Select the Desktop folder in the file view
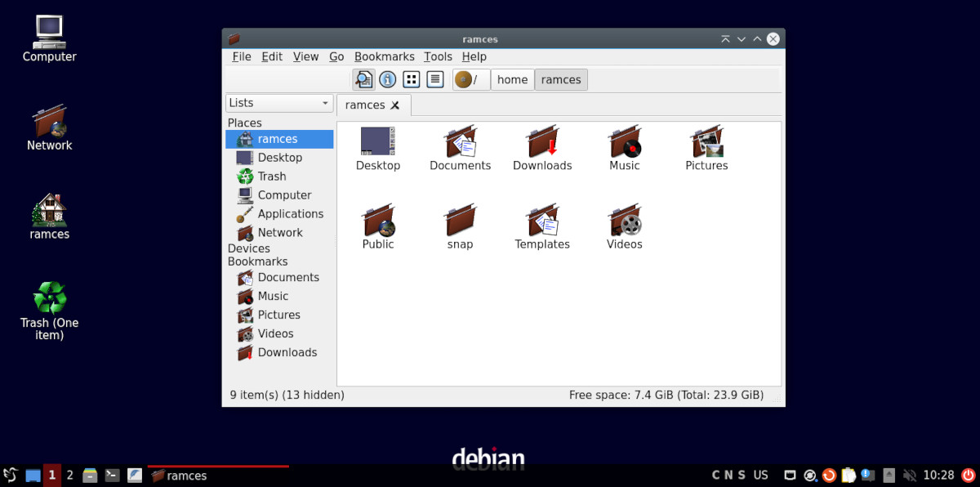Viewport: 980px width, 487px height. 378,147
